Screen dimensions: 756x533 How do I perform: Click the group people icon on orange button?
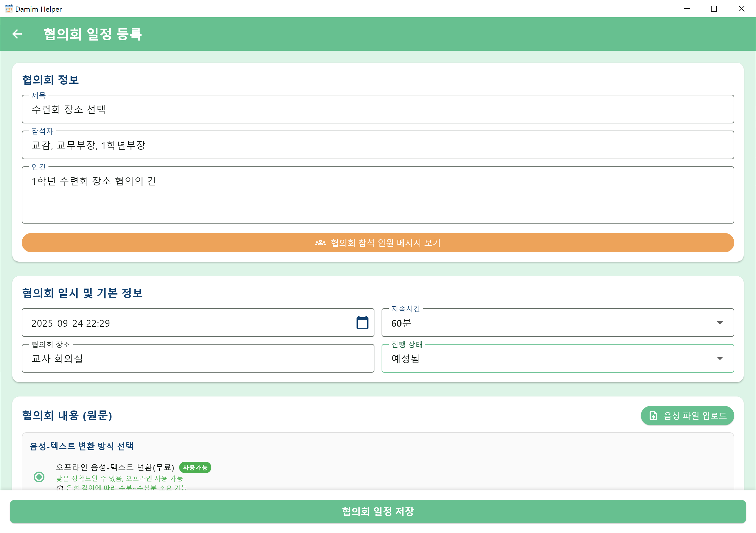[320, 243]
